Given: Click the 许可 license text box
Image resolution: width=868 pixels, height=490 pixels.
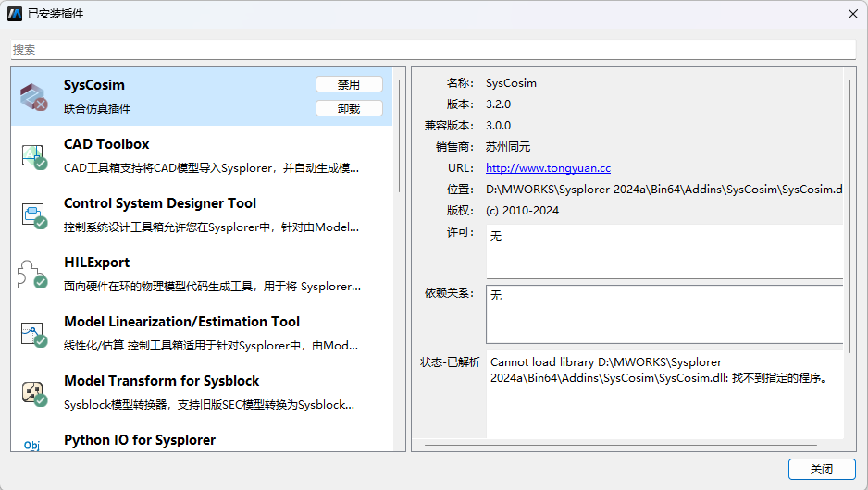Looking at the screenshot, I should click(664, 251).
